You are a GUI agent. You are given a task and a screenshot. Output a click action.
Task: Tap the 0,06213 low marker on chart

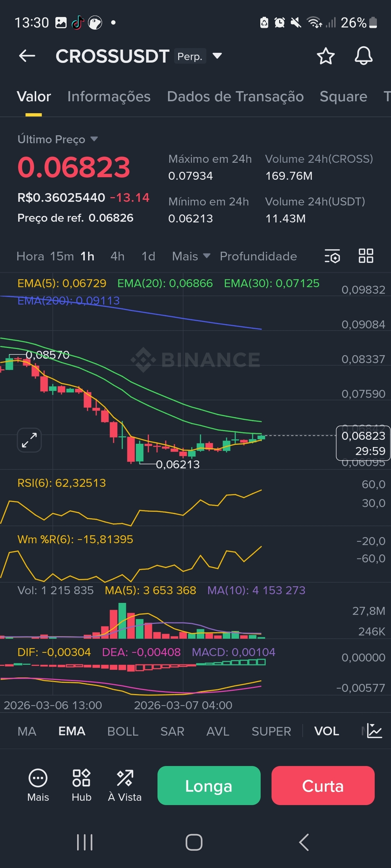point(178,464)
